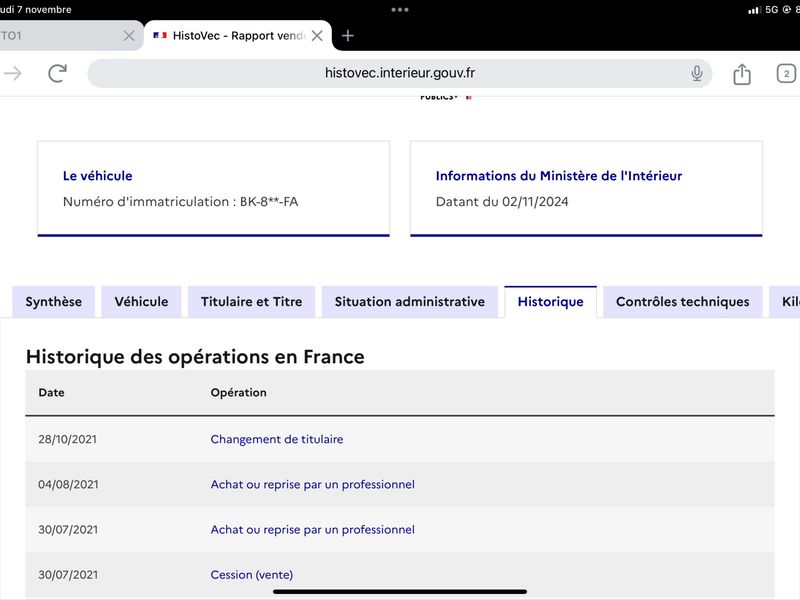Select the Datant du 02/11/2024 text

502,202
